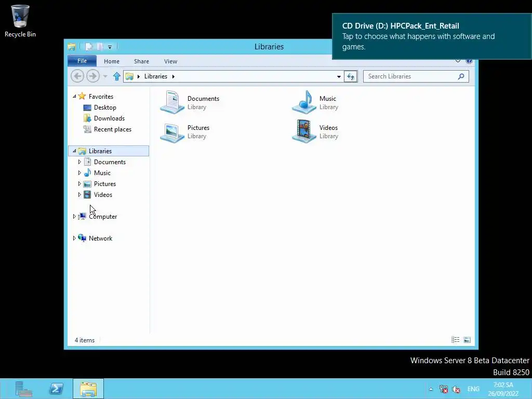Select the Music tree item under Libraries
532x399 pixels.
102,172
